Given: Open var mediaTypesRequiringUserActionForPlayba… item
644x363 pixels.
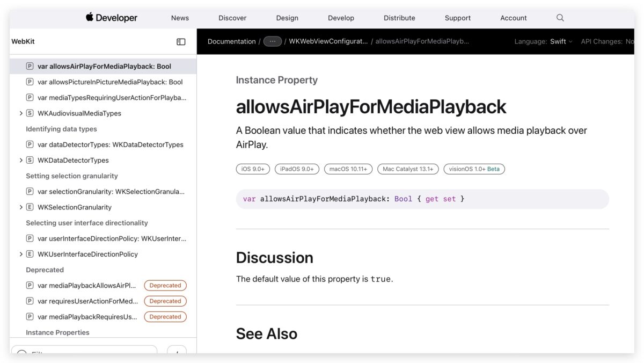Looking at the screenshot, I should click(112, 98).
